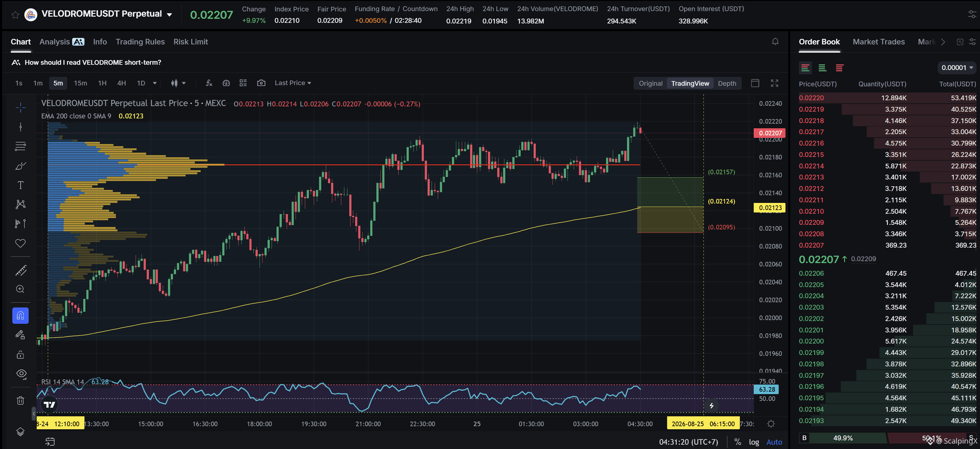Open the indicators fx button

(x=209, y=83)
